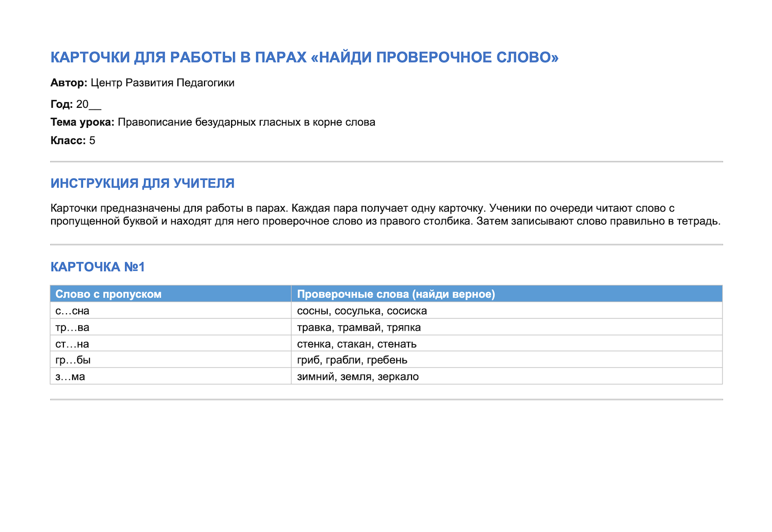
Task: Click the зимний, земля, зеркало cell
Action: coord(507,376)
